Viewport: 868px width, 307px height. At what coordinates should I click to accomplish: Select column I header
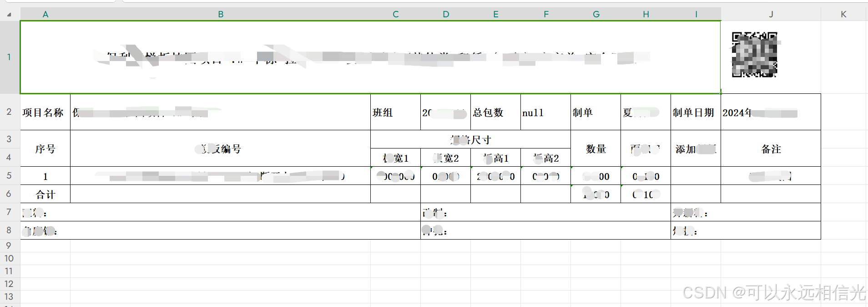click(x=696, y=14)
